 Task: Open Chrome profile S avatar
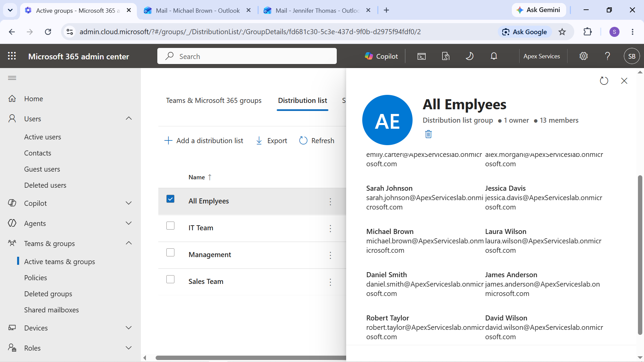click(614, 32)
